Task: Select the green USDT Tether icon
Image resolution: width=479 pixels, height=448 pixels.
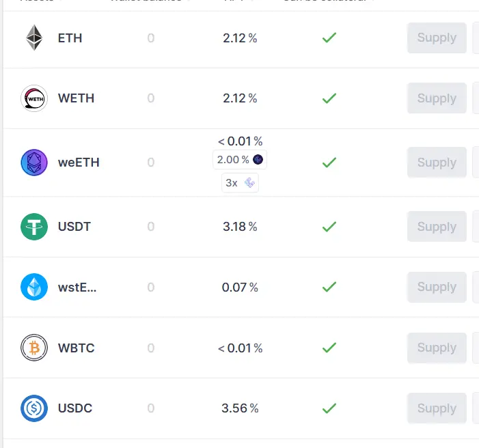Action: tap(34, 227)
